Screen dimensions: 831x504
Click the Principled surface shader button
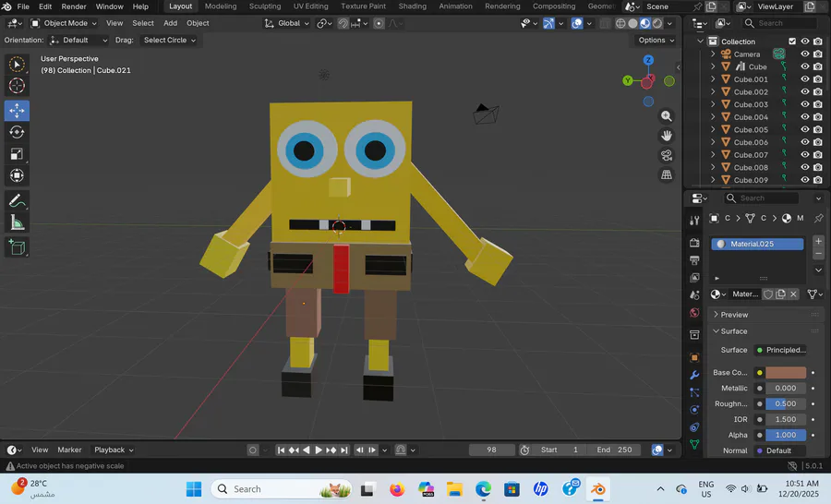coord(780,350)
